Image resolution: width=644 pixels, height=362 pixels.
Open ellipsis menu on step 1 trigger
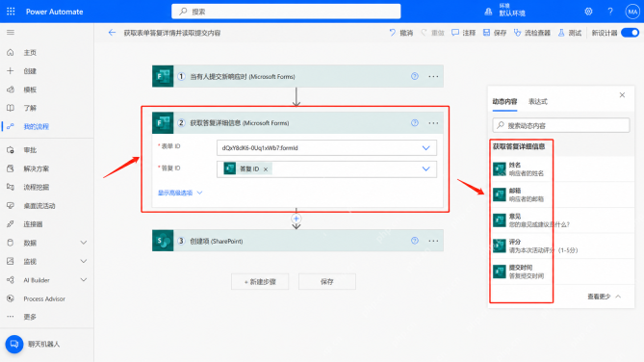pos(433,76)
